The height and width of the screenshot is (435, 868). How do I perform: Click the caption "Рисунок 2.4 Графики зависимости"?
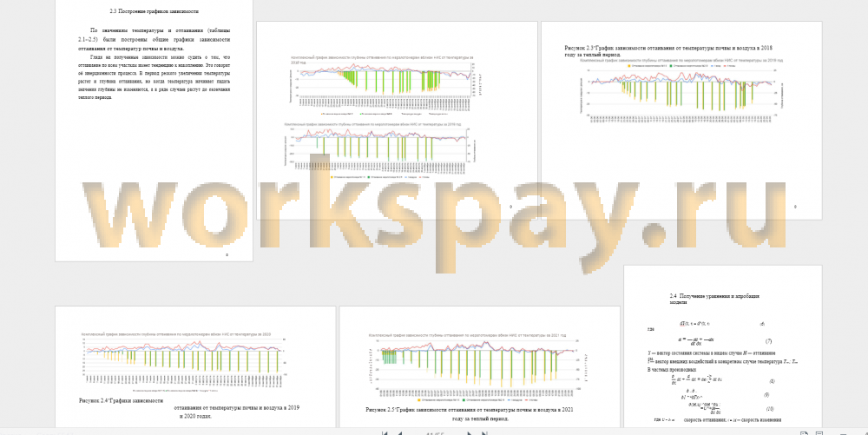pyautogui.click(x=122, y=399)
